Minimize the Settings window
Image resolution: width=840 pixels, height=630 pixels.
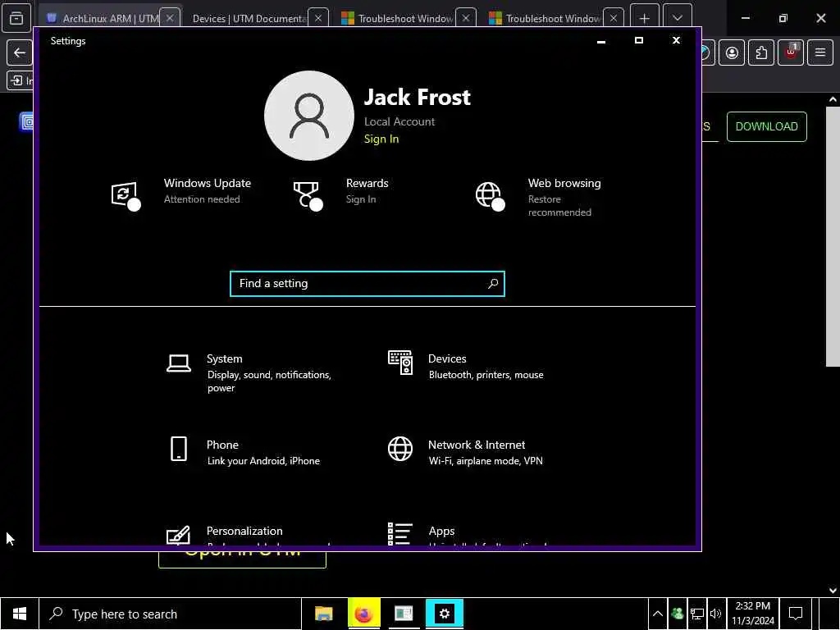(x=601, y=41)
